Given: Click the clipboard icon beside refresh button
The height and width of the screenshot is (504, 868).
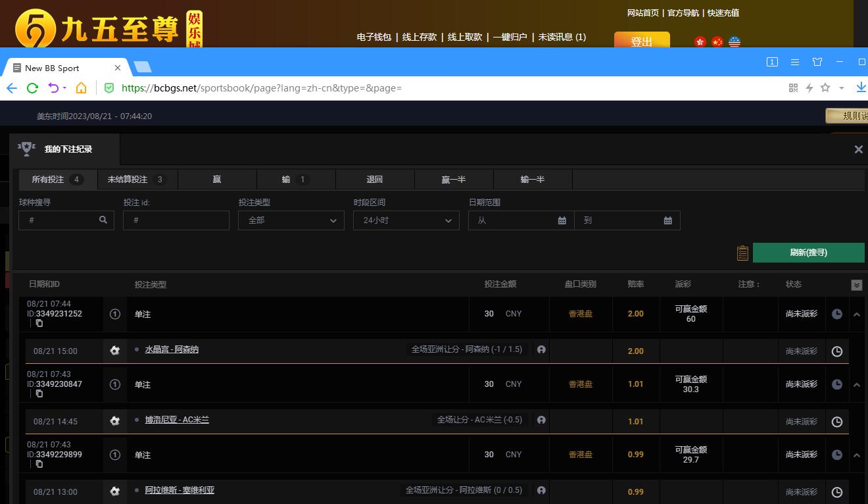Looking at the screenshot, I should [x=742, y=253].
